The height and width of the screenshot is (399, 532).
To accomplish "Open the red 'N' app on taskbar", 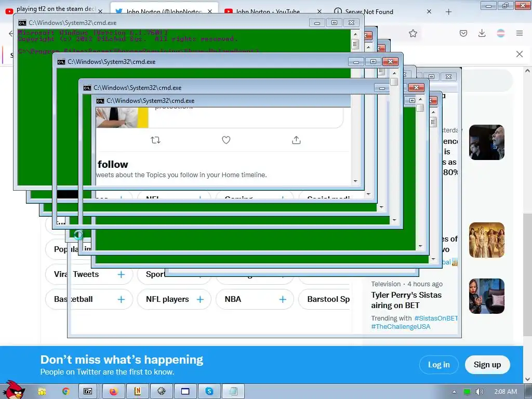I will tap(137, 391).
